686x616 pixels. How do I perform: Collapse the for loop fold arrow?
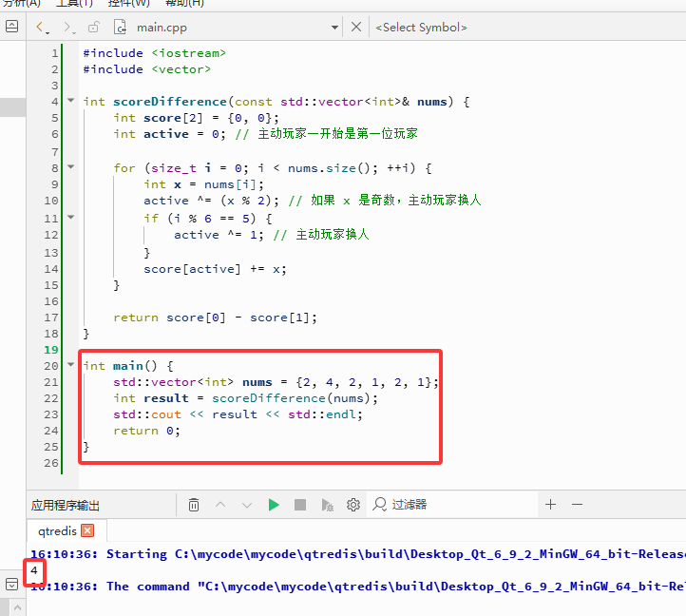point(71,166)
